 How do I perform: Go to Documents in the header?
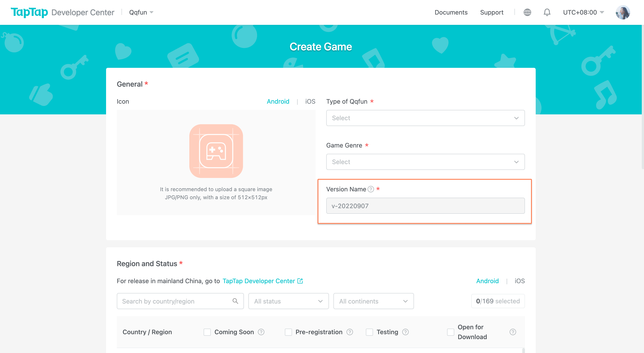451,12
